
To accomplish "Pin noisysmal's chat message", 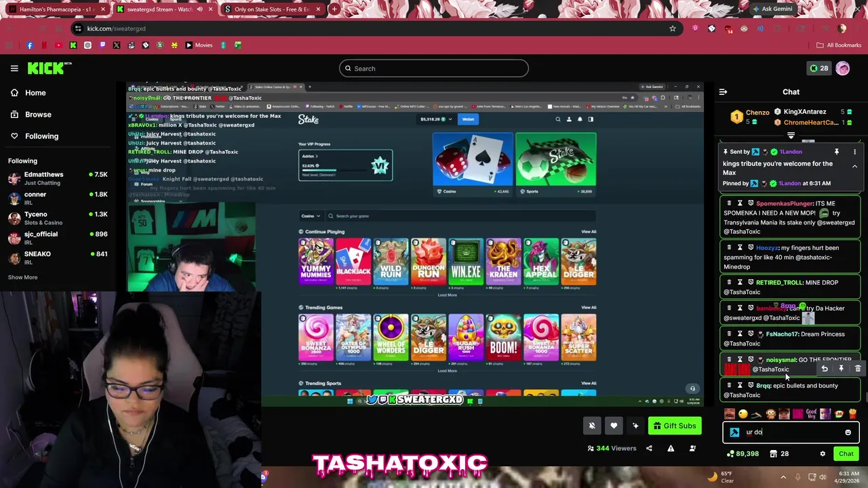I will click(841, 369).
